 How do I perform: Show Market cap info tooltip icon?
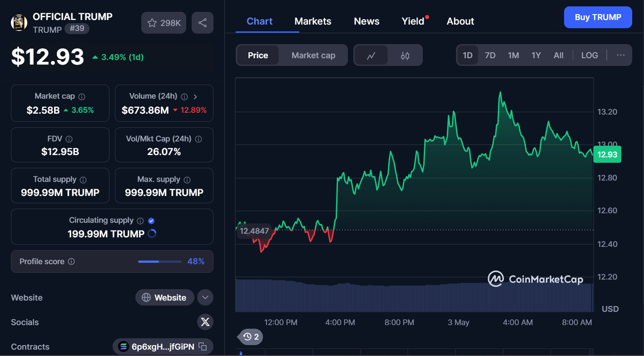point(82,96)
